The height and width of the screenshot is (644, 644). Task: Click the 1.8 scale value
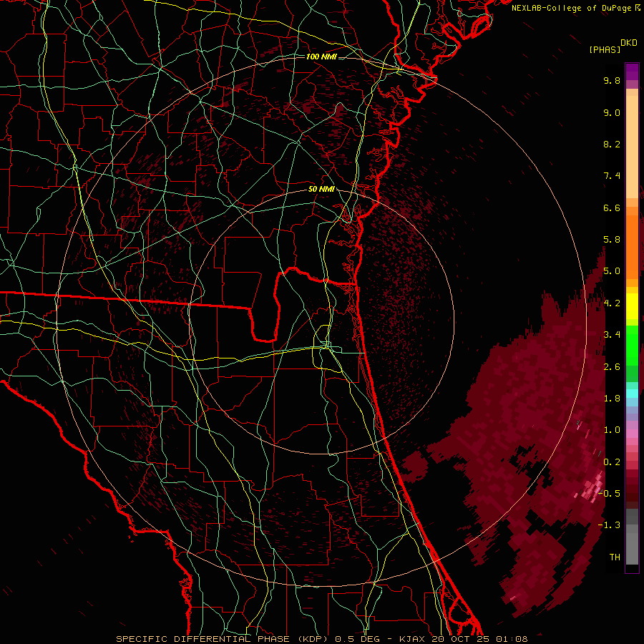coord(612,399)
